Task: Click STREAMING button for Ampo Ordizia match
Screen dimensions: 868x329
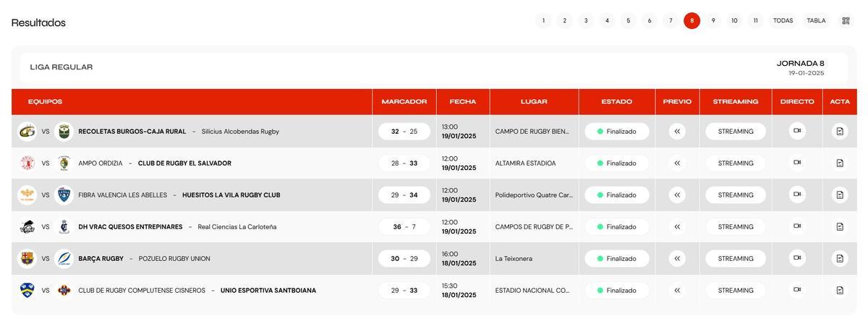Action: point(736,163)
